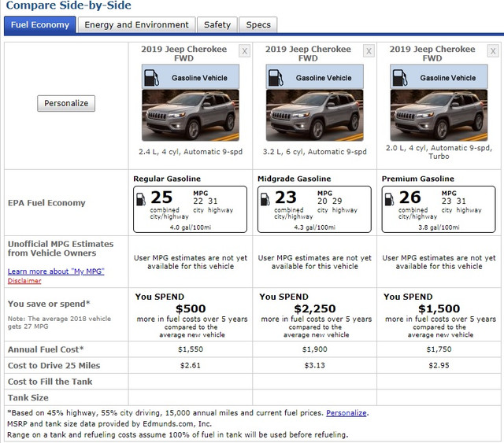The width and height of the screenshot is (504, 443).
Task: Click pump icon beside 25 combined MPG
Action: tap(141, 199)
